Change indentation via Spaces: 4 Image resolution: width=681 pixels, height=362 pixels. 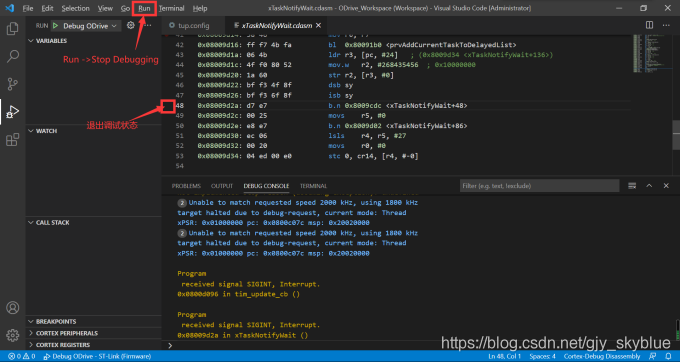(x=542, y=356)
